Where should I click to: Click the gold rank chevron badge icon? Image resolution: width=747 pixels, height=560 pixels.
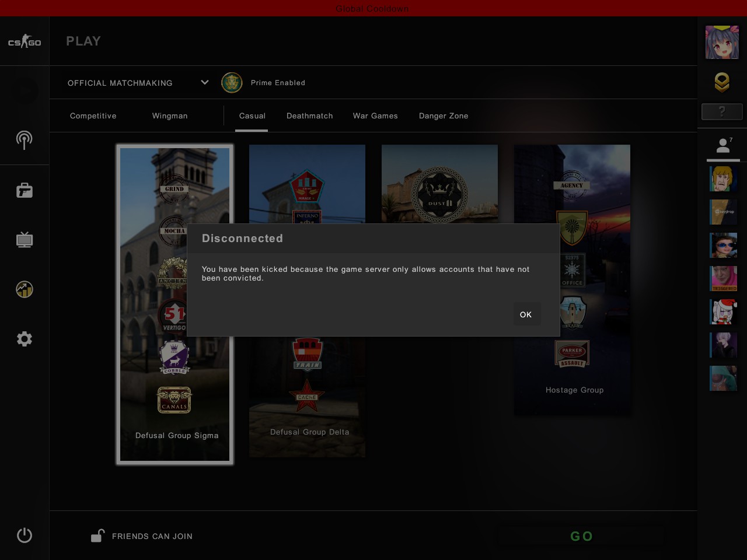pos(722,82)
